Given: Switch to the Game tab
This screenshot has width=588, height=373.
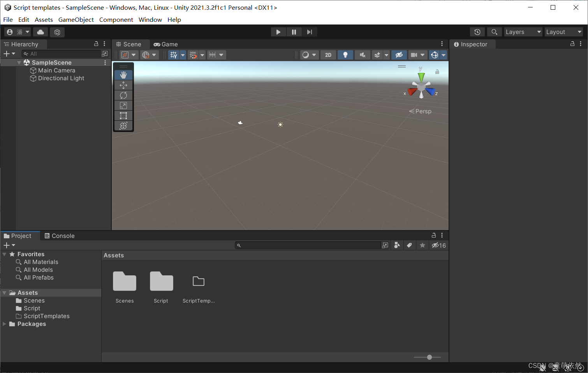Looking at the screenshot, I should (166, 44).
